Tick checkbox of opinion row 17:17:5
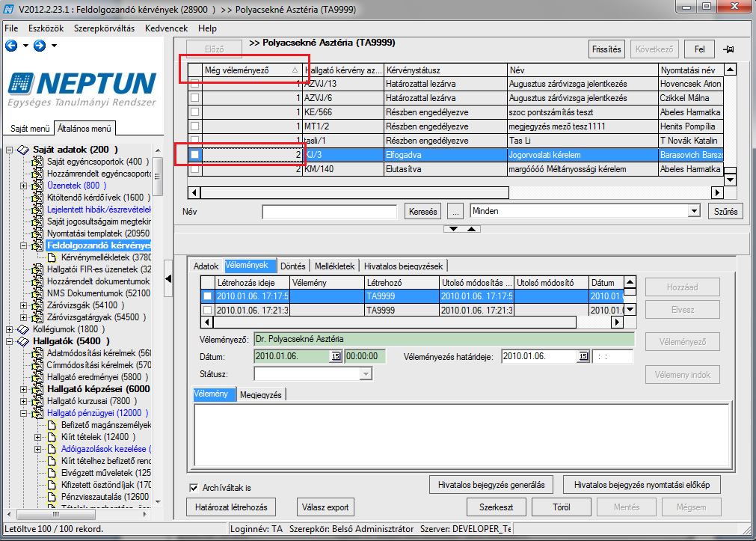Viewport: 756px width, 541px height. pos(207,296)
